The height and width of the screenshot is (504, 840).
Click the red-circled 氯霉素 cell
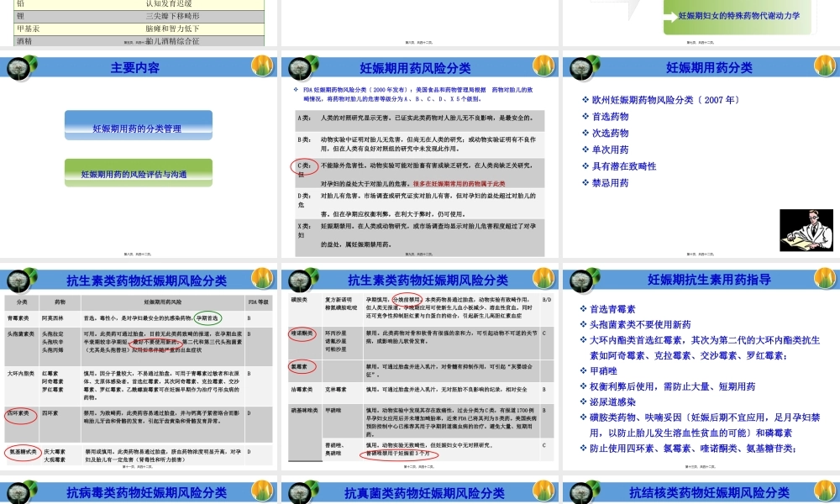(x=300, y=367)
